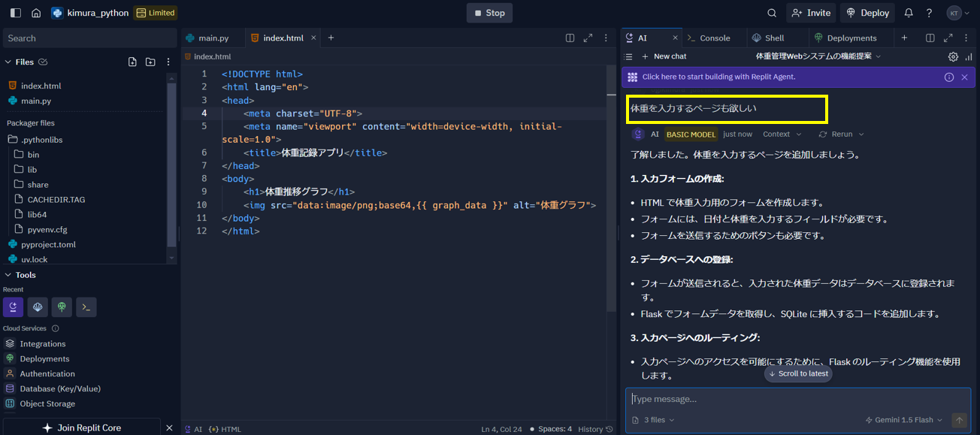Collapse the Tools section
Screen dimensions: 980x435
pyautogui.click(x=8, y=274)
